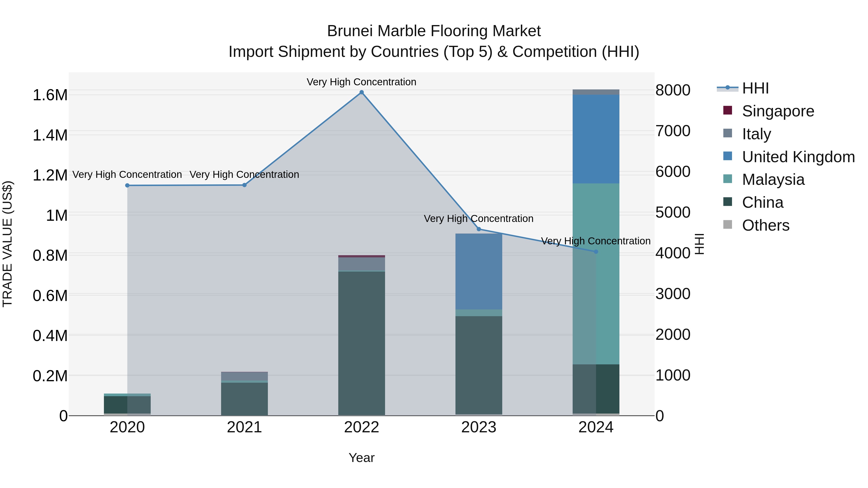Click the 0.2M left axis tick label
Screen dimensions: 868x488
50,376
